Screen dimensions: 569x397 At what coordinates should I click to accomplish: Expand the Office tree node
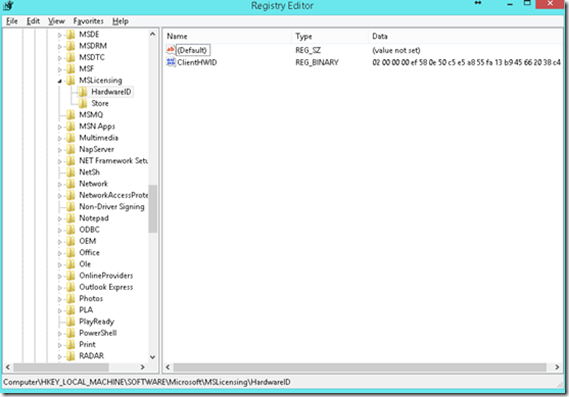pos(60,253)
